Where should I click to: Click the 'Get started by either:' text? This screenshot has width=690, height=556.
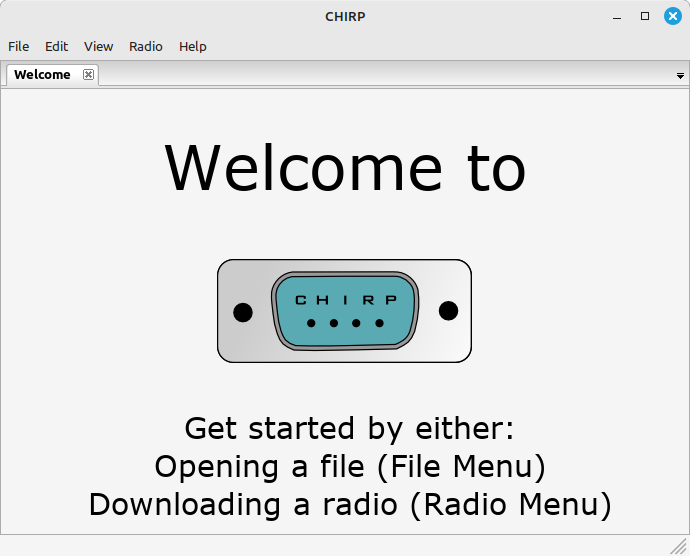tap(349, 428)
